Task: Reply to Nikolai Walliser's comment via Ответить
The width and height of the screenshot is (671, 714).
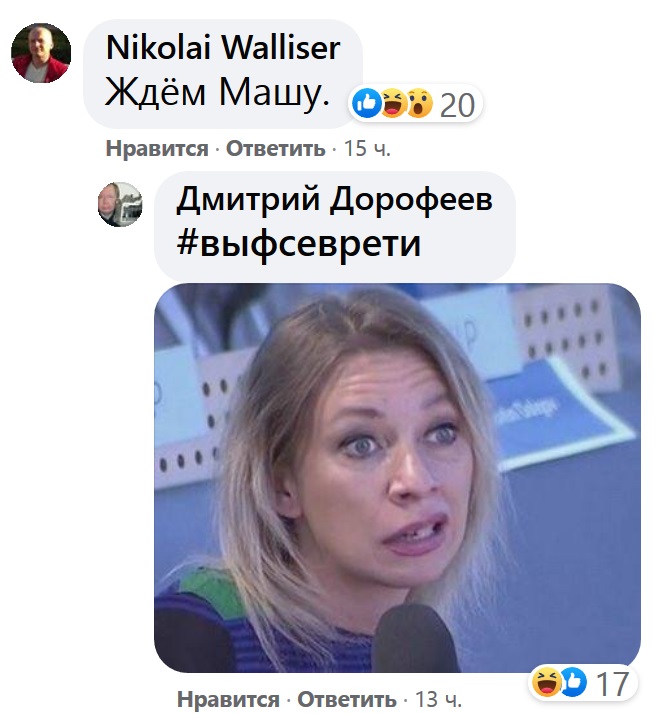Action: (x=276, y=148)
